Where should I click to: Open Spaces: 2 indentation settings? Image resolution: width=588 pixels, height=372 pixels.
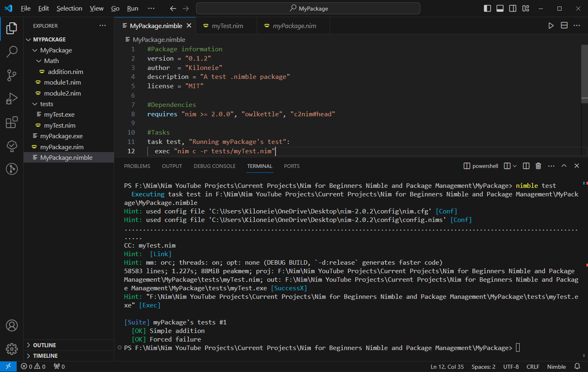(483, 367)
